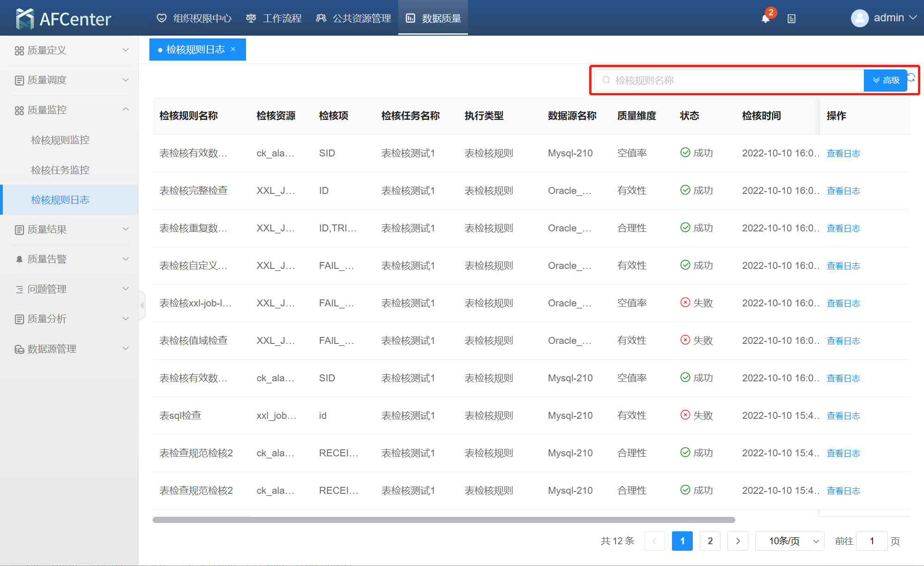Go to next page arrow in pagination

tap(738, 541)
